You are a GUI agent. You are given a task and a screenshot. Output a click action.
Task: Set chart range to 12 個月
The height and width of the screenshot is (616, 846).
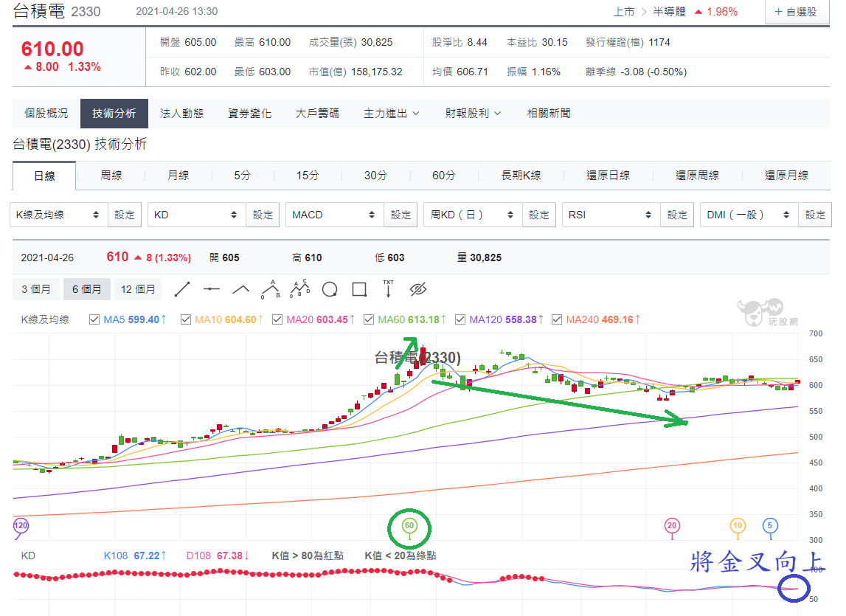138,289
